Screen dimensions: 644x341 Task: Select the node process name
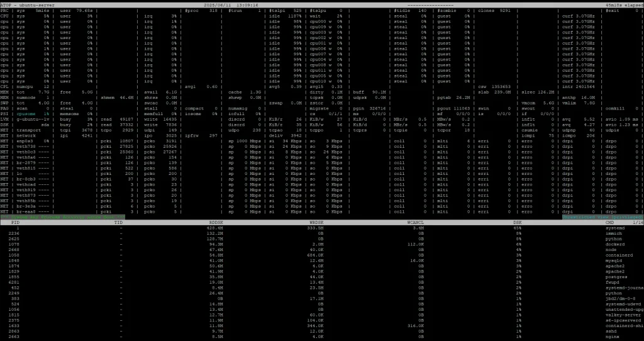[x=611, y=249]
